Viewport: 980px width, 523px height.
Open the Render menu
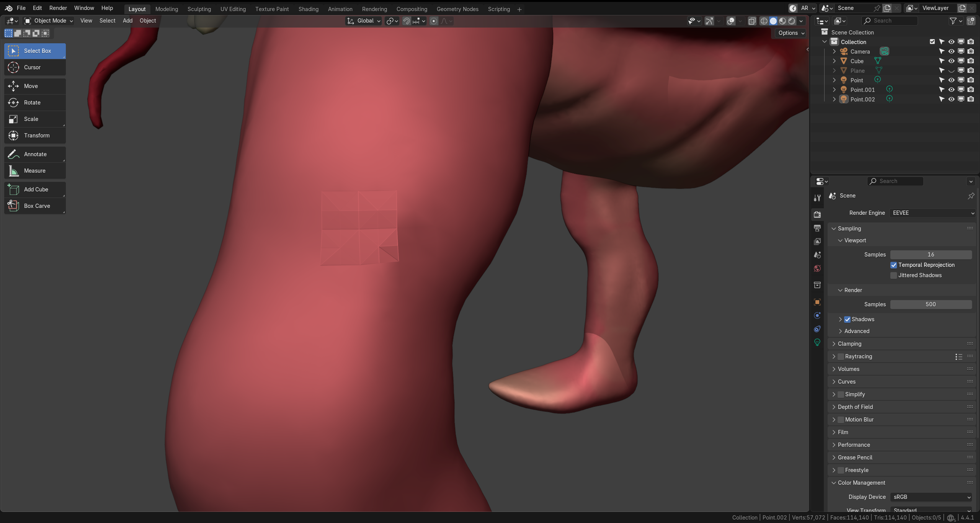[x=58, y=8]
